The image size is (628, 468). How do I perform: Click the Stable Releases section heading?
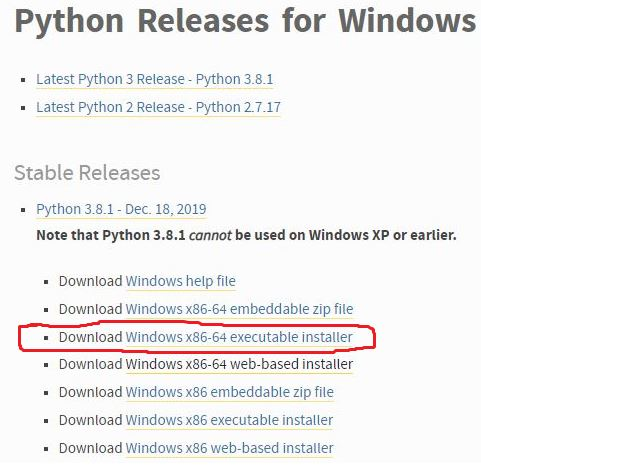click(87, 173)
